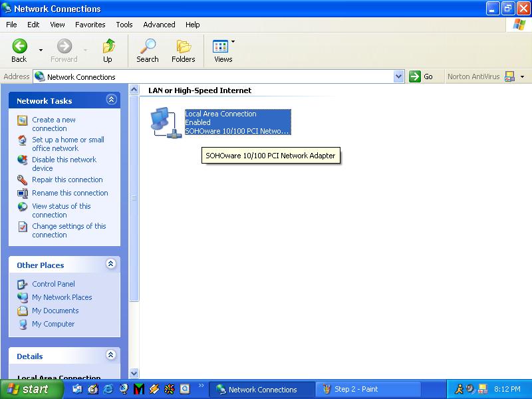Open the Norton AntiVirus dropdown arrow
Viewport: 532px width, 399px height.
click(x=523, y=77)
